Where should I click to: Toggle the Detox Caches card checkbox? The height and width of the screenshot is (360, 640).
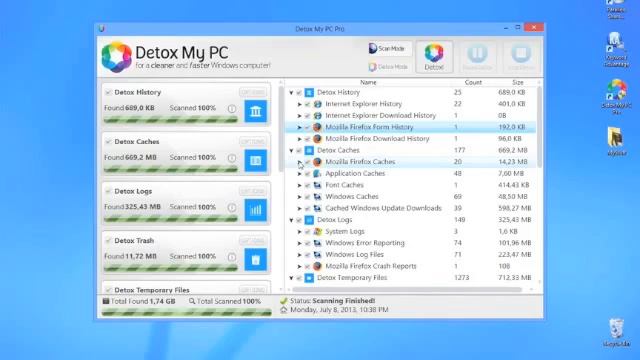[x=108, y=142]
